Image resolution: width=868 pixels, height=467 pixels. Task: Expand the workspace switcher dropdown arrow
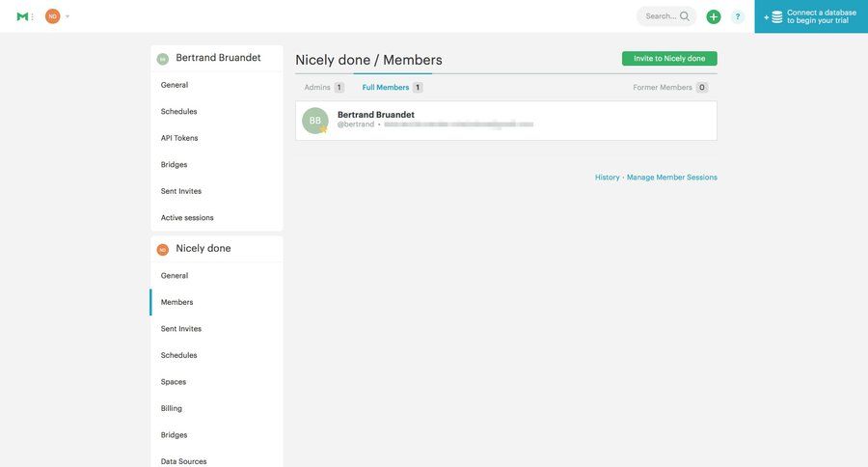[x=68, y=16]
